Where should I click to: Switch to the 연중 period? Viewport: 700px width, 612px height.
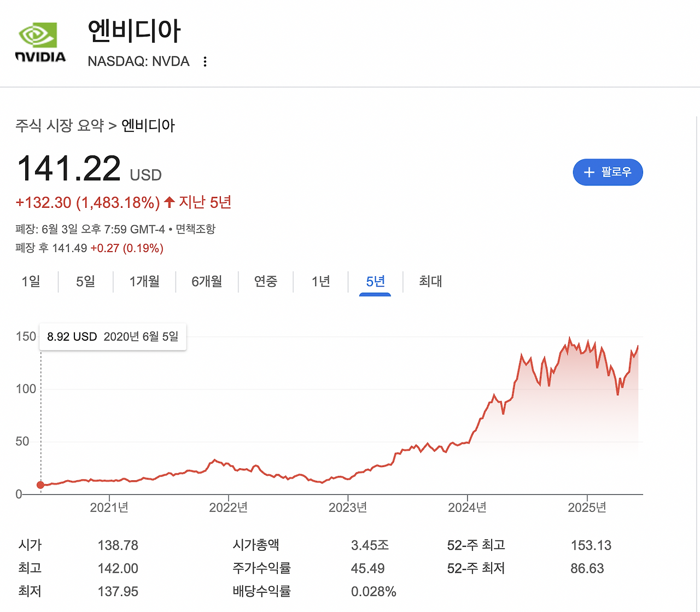point(266,282)
